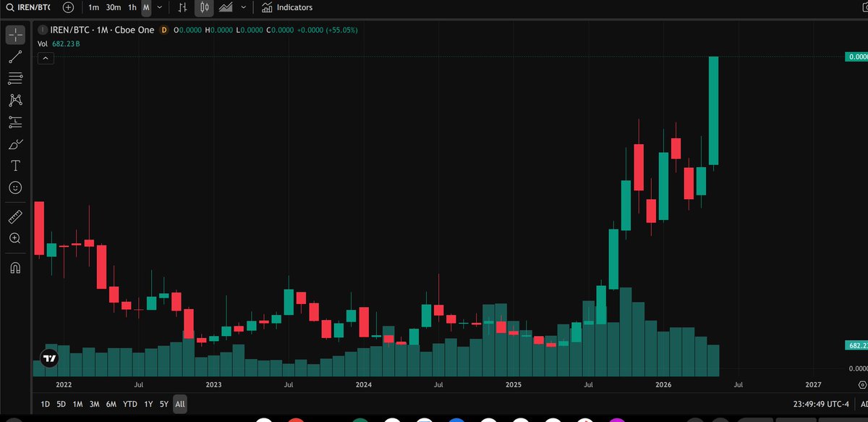Click the tall green latest monthly candle
This screenshot has width=868, height=422.
(713, 111)
